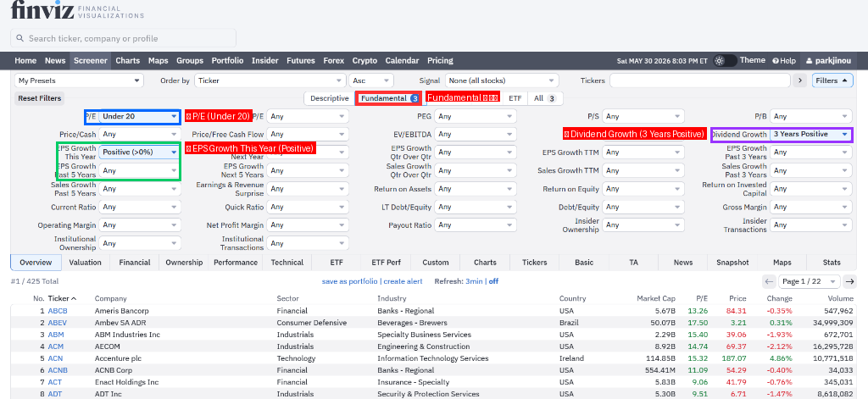Switch to the Snapshot view tab
The width and height of the screenshot is (868, 399).
tap(732, 263)
